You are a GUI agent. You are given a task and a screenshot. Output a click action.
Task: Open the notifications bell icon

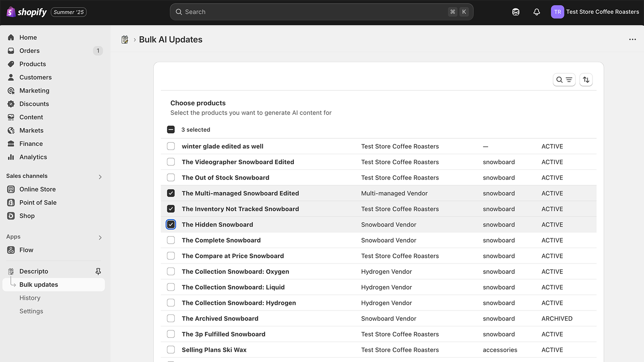coord(537,12)
